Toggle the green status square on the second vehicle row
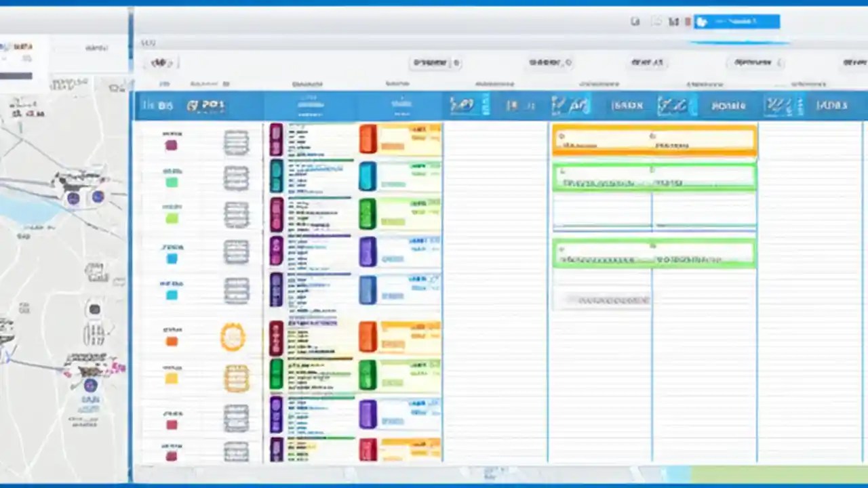This screenshot has width=868, height=488. click(x=172, y=182)
